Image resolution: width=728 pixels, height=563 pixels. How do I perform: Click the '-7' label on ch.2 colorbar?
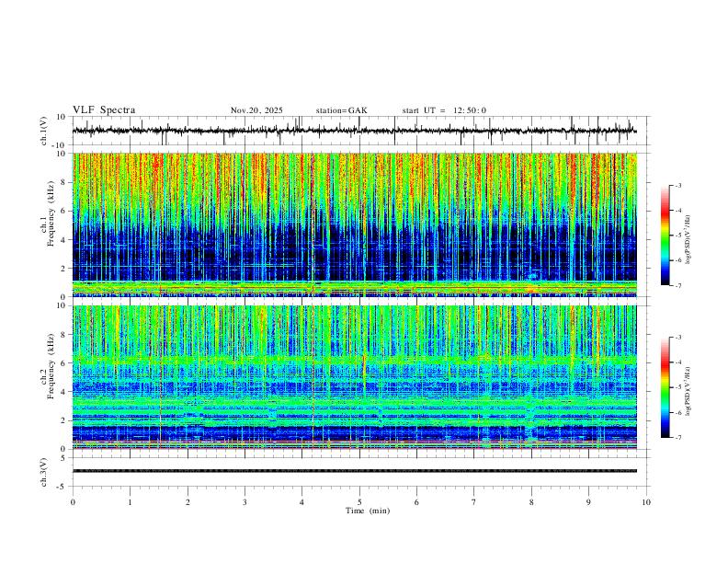point(677,438)
